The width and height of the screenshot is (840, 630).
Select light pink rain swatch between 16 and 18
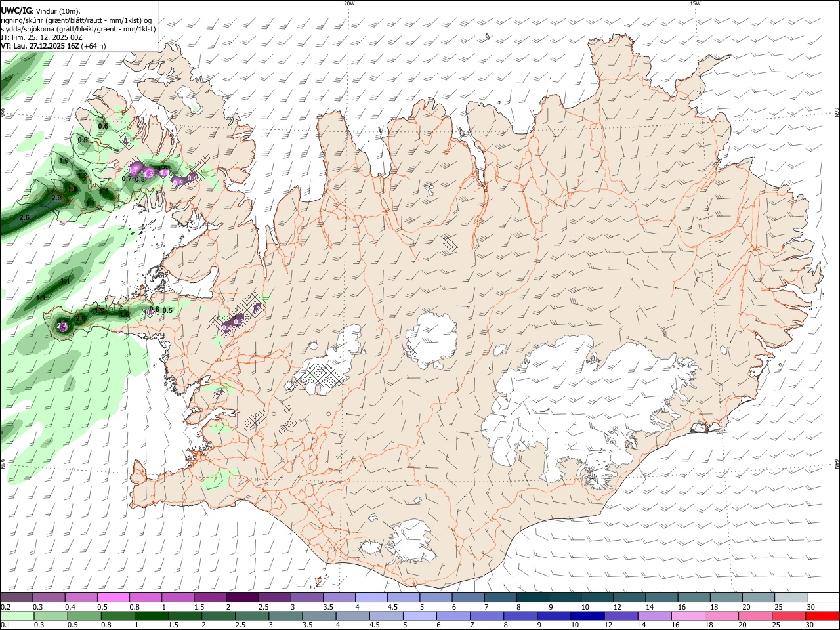point(687,616)
